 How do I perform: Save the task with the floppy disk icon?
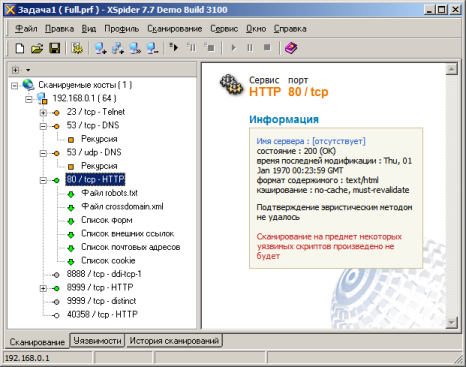[x=55, y=48]
